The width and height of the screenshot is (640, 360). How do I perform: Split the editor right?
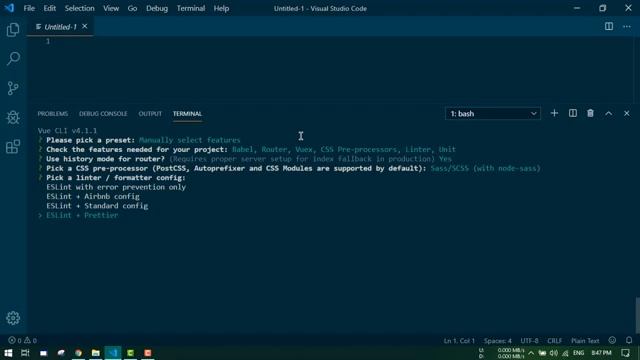click(609, 27)
